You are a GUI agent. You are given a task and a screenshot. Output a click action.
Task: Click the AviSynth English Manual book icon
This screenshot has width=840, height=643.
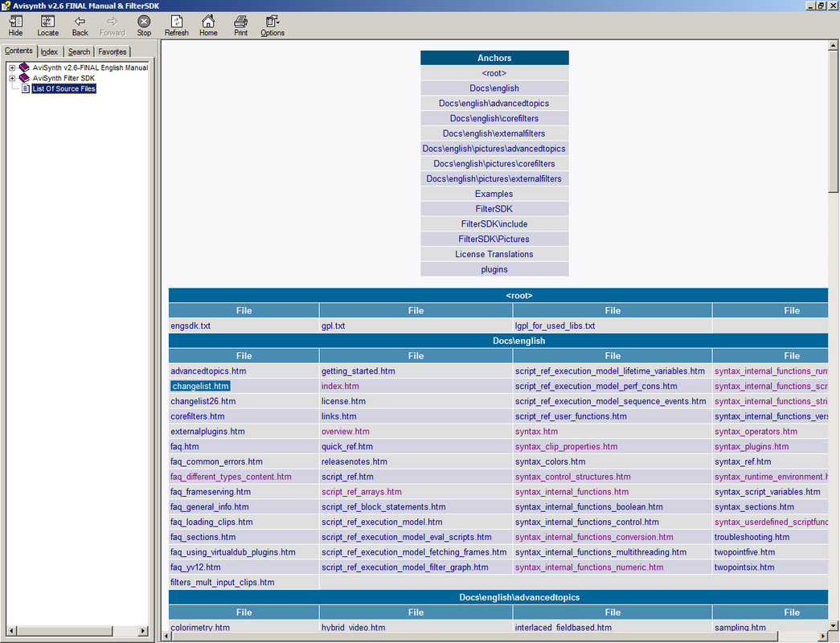click(24, 68)
